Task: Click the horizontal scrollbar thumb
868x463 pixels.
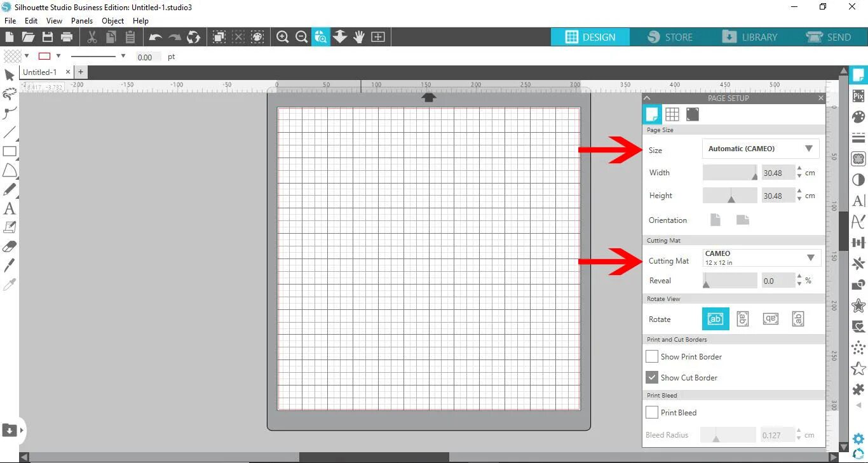Action: tap(374, 457)
